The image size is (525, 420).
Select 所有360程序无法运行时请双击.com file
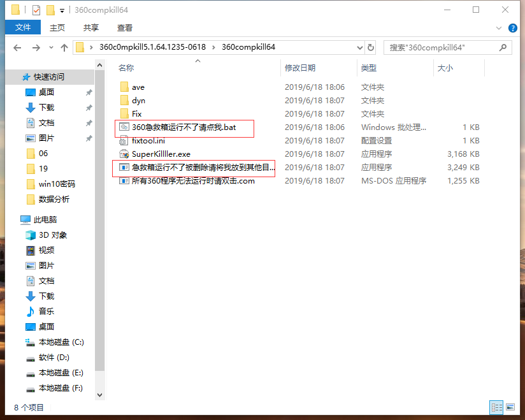(193, 181)
